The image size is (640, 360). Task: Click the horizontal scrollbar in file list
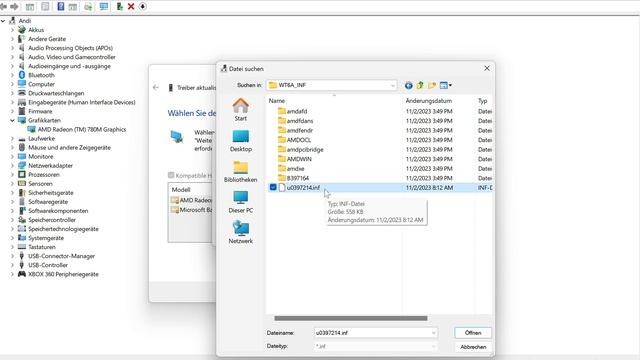351,318
